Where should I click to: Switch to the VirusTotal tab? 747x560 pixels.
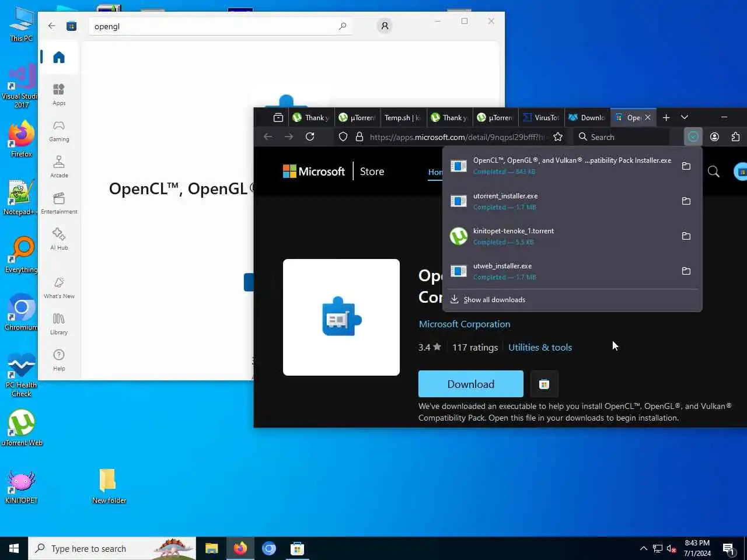point(542,117)
